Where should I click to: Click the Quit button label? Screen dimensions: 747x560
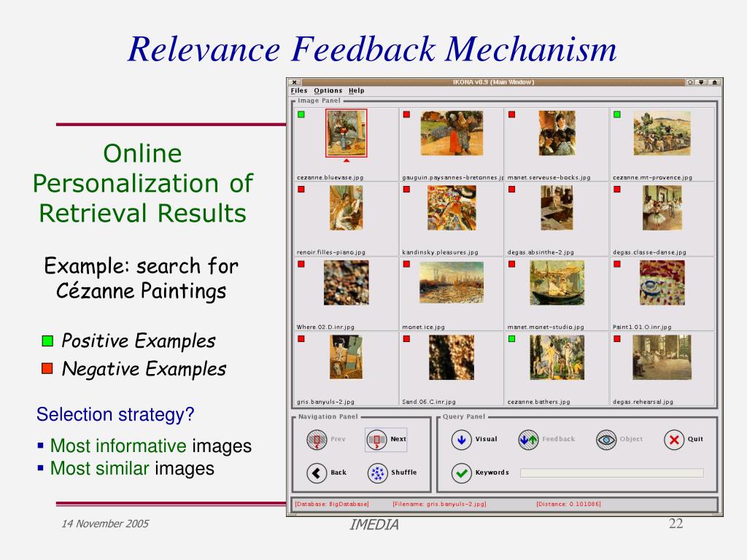coord(695,439)
